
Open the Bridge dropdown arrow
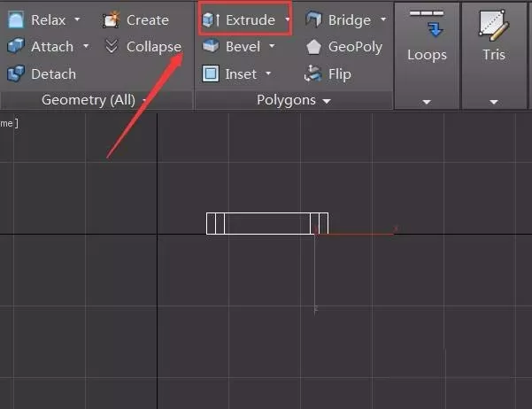tap(383, 19)
